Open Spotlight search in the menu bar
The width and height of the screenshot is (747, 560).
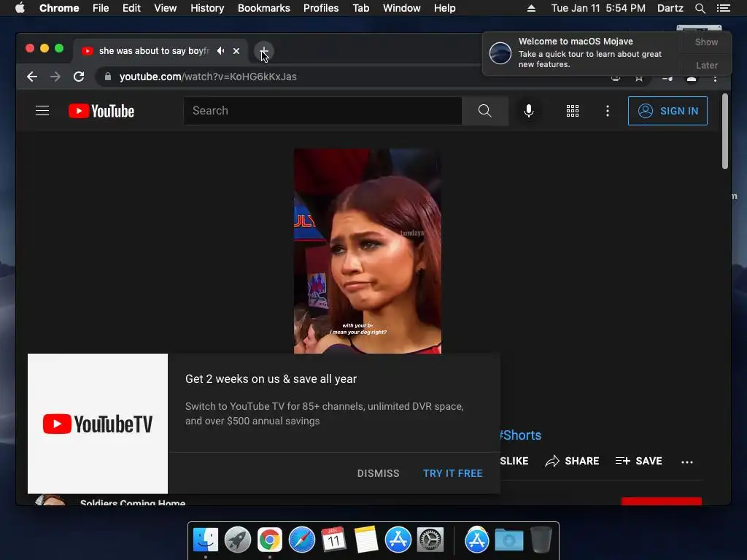[700, 8]
